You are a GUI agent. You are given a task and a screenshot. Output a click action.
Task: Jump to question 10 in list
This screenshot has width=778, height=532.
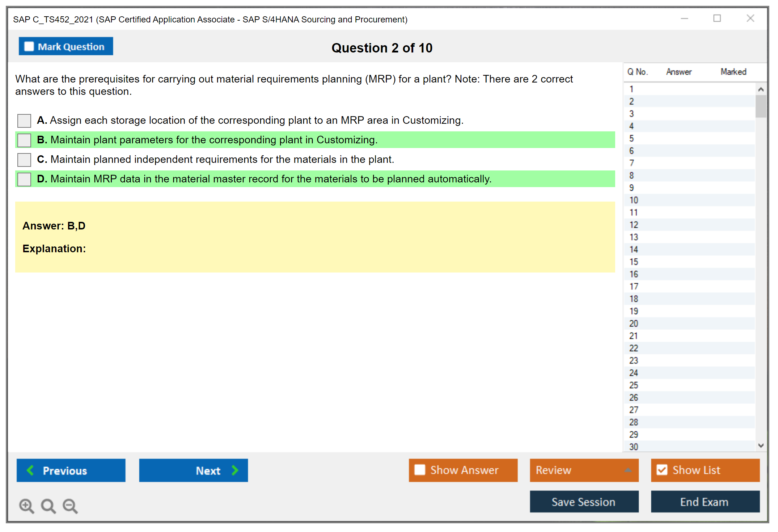tap(634, 200)
